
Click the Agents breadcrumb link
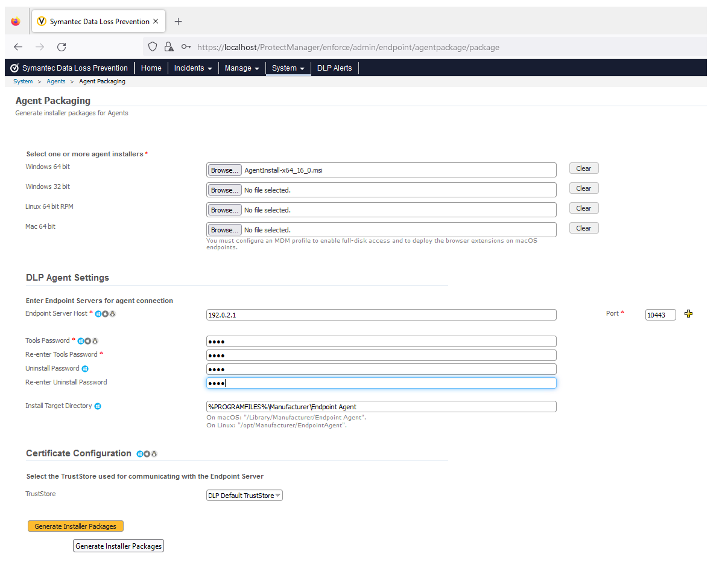tap(56, 81)
